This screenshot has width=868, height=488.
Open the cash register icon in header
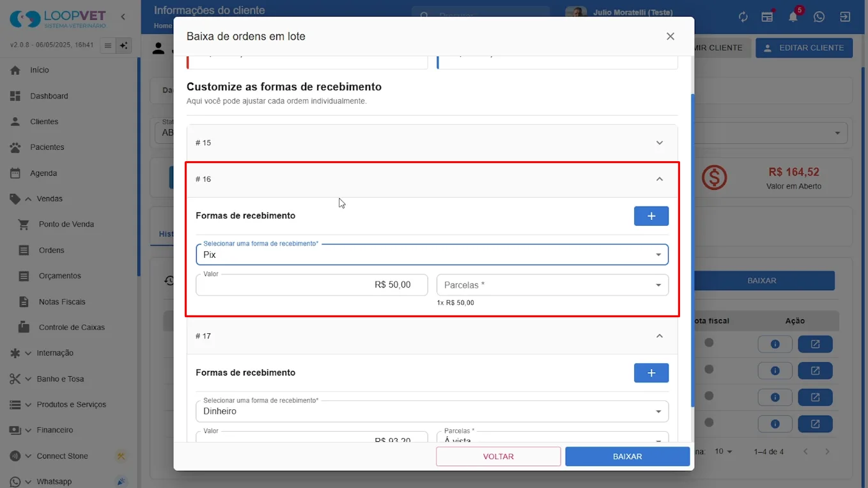[767, 17]
